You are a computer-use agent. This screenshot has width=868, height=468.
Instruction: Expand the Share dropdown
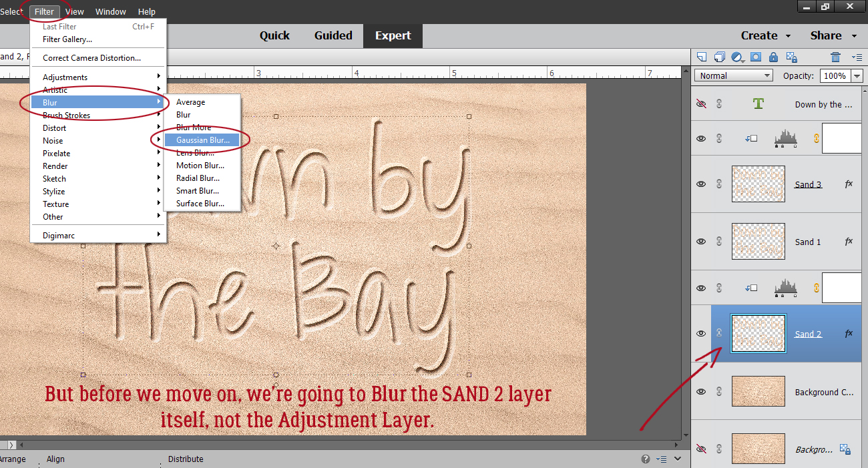(855, 36)
